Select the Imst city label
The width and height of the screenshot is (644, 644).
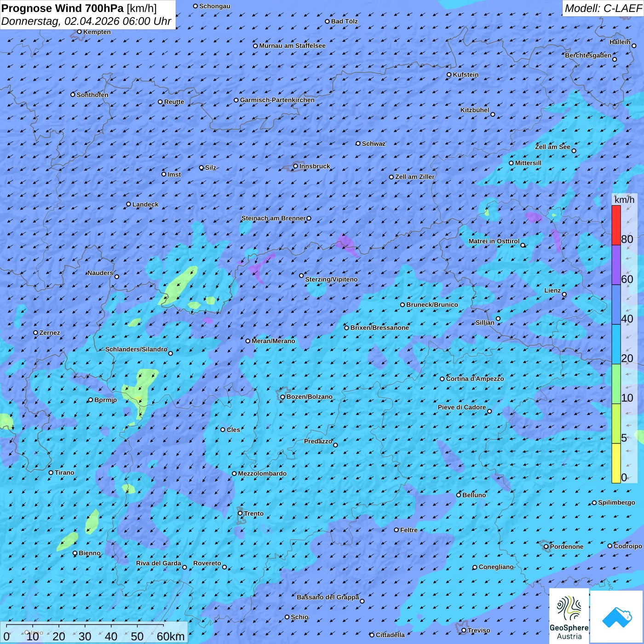click(x=174, y=174)
